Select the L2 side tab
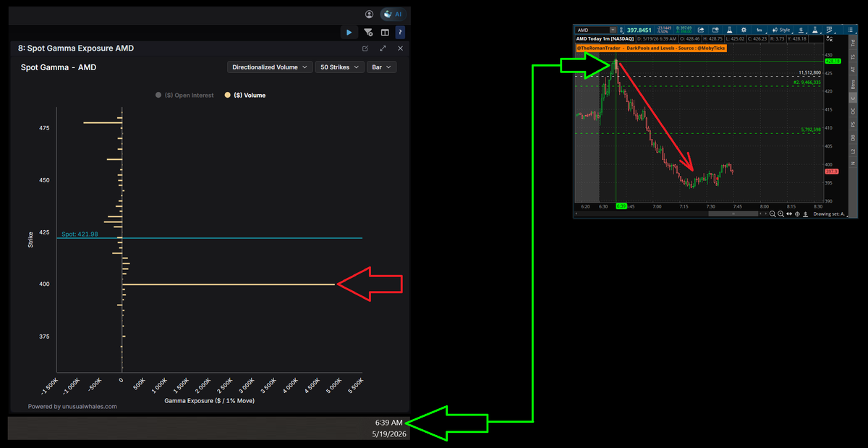This screenshot has width=868, height=448. pos(853,151)
